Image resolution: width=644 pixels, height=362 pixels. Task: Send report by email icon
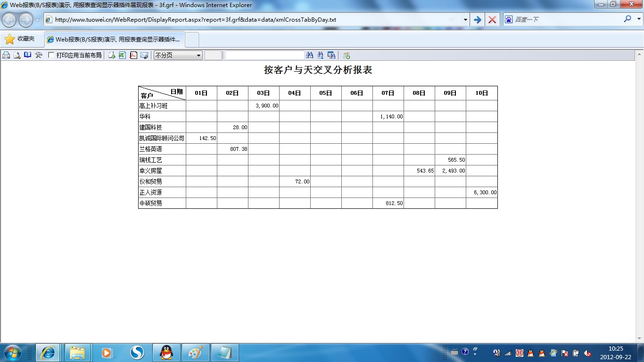click(x=144, y=55)
